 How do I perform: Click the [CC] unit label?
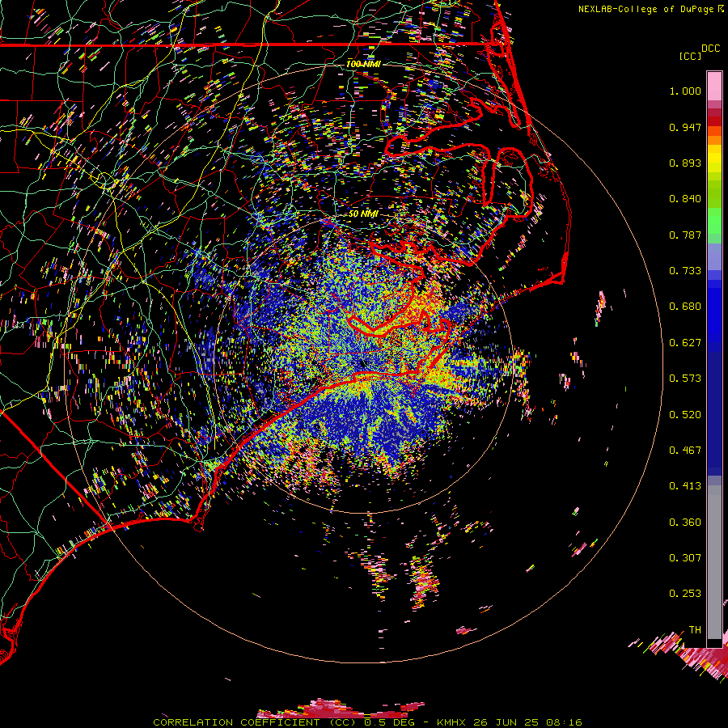tap(690, 56)
